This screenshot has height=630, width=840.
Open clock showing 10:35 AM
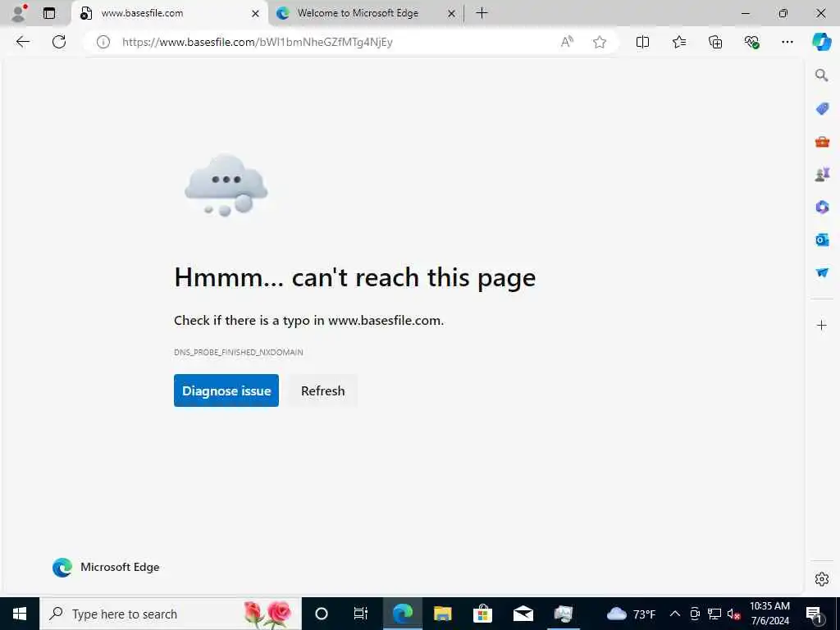(769, 614)
